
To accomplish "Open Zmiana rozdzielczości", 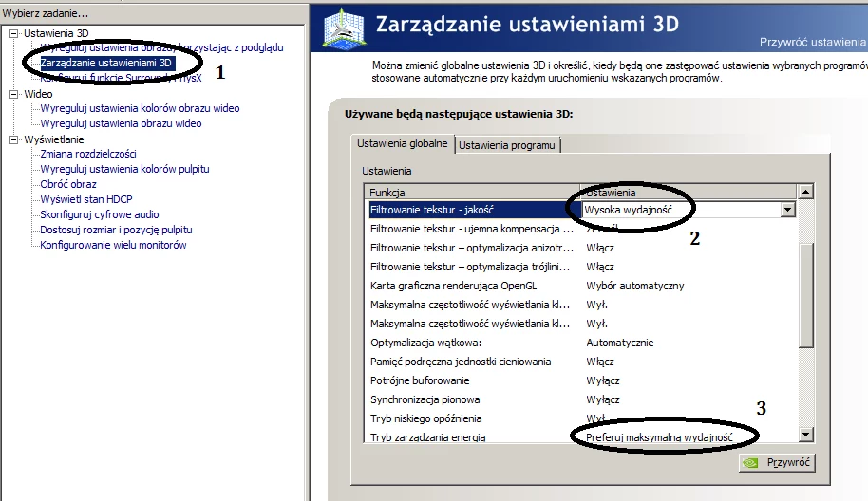I will (88, 154).
